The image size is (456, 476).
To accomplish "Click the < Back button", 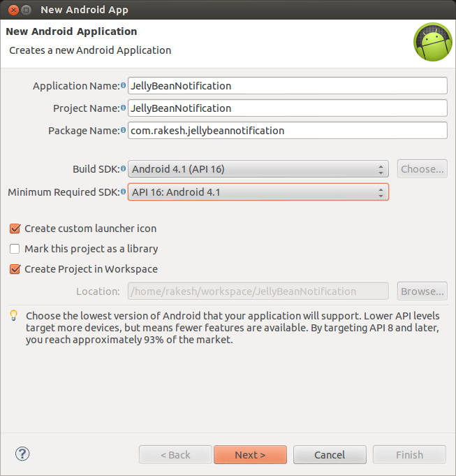I will (x=175, y=455).
